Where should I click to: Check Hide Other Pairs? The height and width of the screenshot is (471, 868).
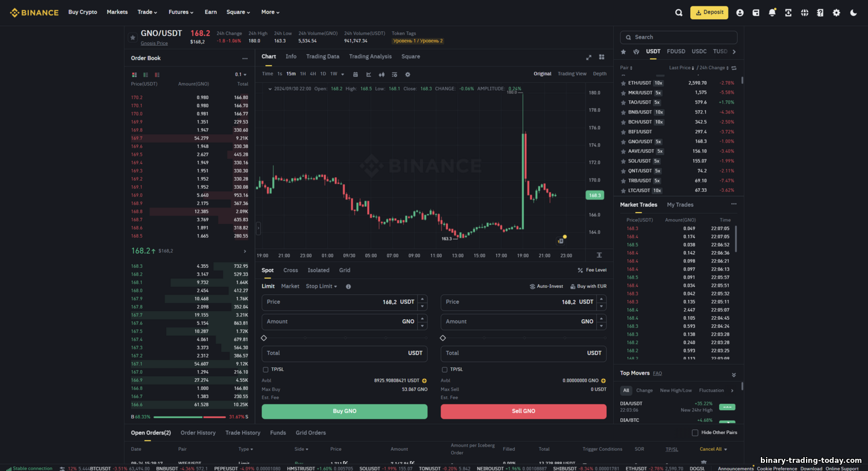695,433
